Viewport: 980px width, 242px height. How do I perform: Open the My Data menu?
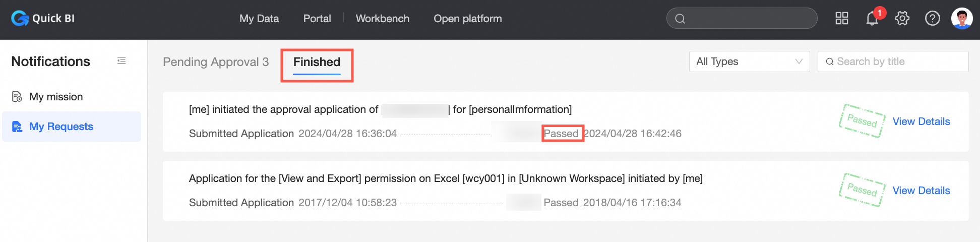(x=259, y=19)
